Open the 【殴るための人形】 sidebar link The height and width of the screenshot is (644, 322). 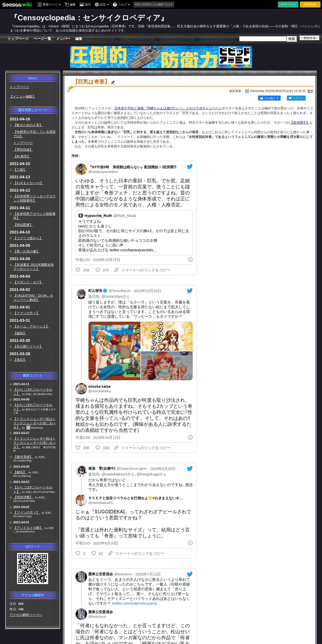click(28, 125)
